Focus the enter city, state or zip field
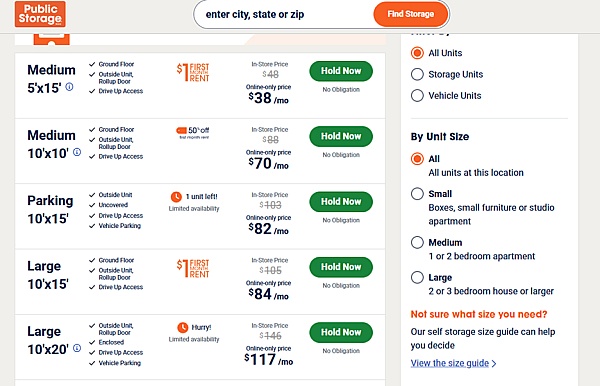Screen dimensions: 600x386 tap(283, 15)
